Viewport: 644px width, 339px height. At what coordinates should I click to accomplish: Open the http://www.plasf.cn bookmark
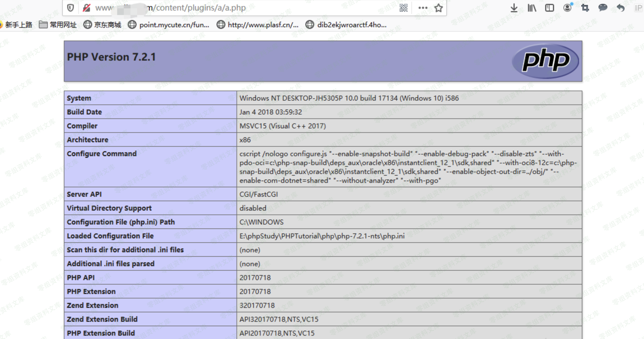(258, 25)
